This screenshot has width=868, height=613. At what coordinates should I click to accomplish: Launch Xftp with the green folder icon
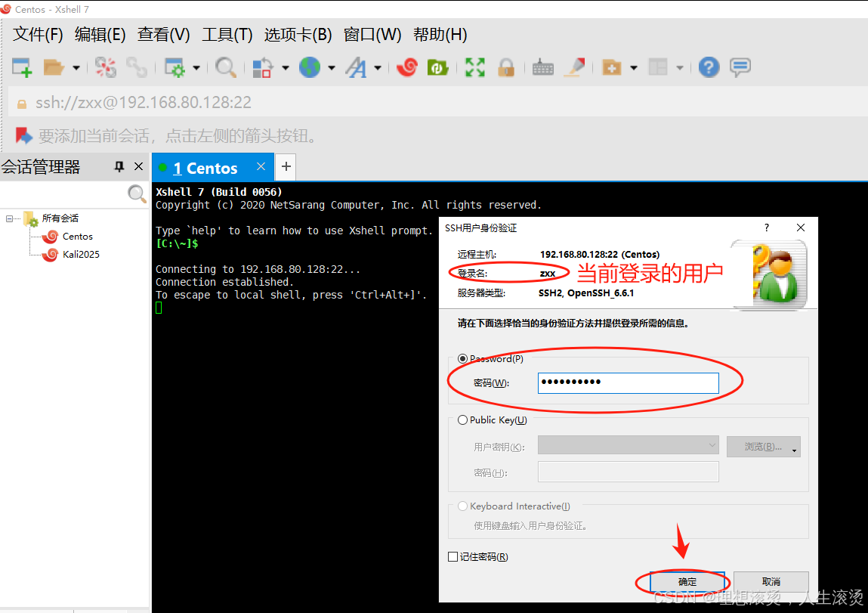coord(437,67)
